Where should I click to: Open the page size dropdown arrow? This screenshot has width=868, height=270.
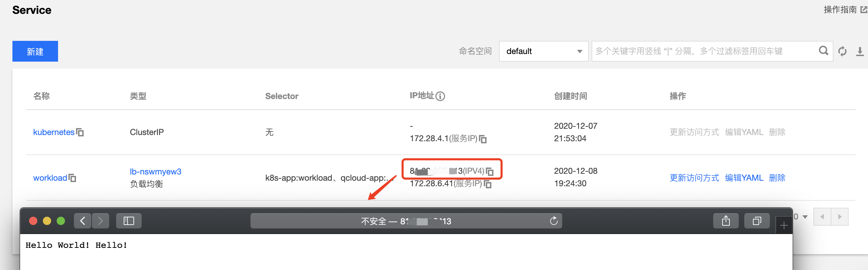(805, 217)
